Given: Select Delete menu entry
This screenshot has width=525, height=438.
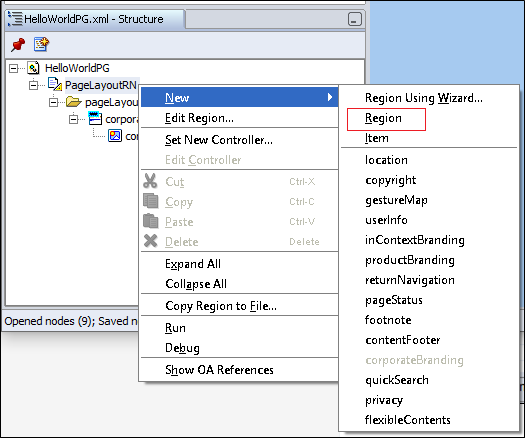Looking at the screenshot, I should pyautogui.click(x=239, y=242).
